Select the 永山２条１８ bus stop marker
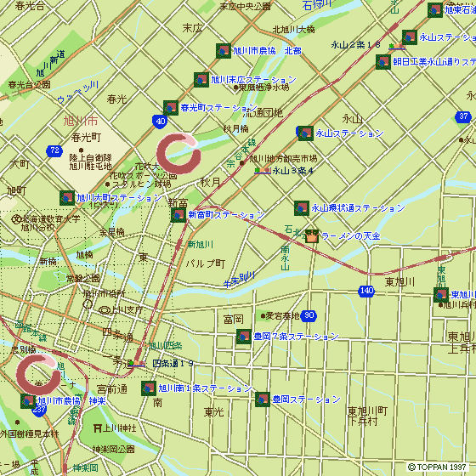The image size is (476, 476). click(x=397, y=47)
